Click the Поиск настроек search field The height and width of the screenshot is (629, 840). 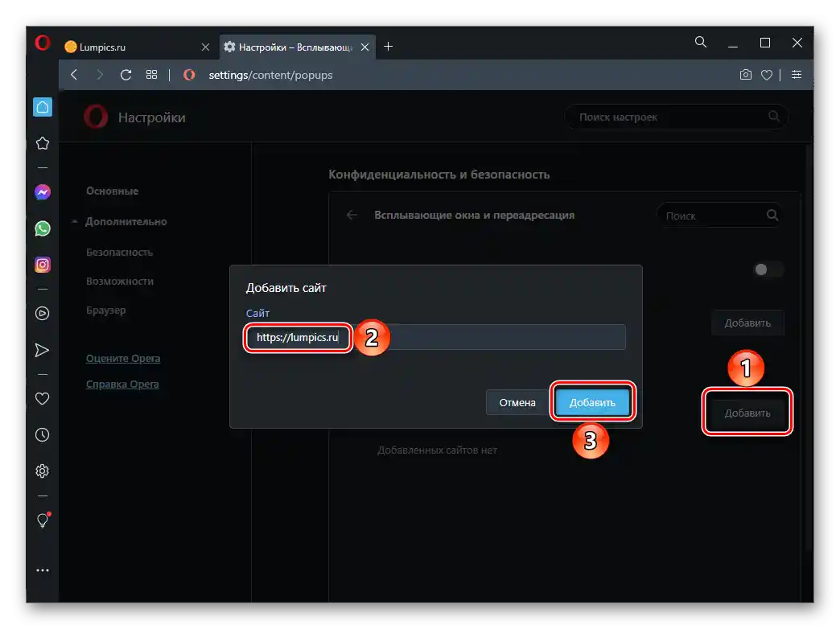coord(676,117)
